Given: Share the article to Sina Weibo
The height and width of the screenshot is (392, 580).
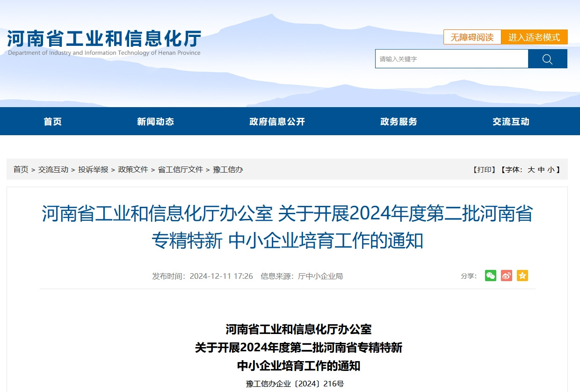Looking at the screenshot, I should pyautogui.click(x=506, y=276).
